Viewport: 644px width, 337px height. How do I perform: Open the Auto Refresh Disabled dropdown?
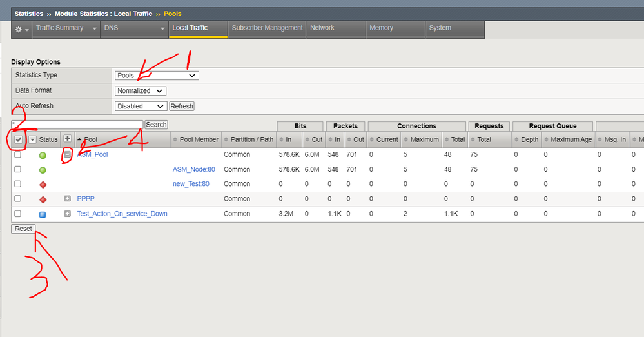click(x=141, y=106)
